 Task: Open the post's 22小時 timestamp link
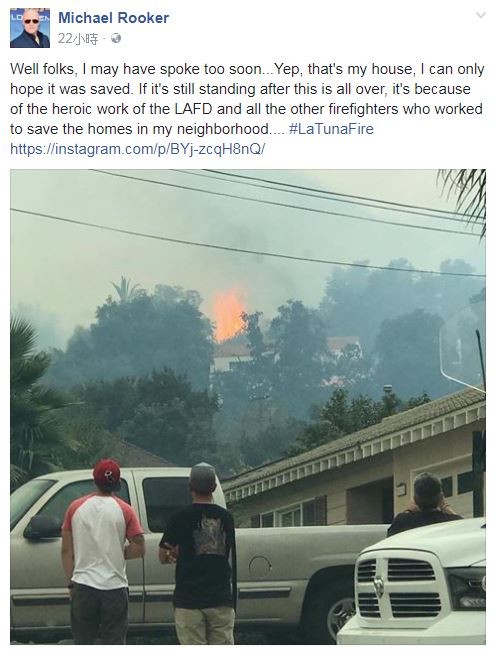click(78, 39)
